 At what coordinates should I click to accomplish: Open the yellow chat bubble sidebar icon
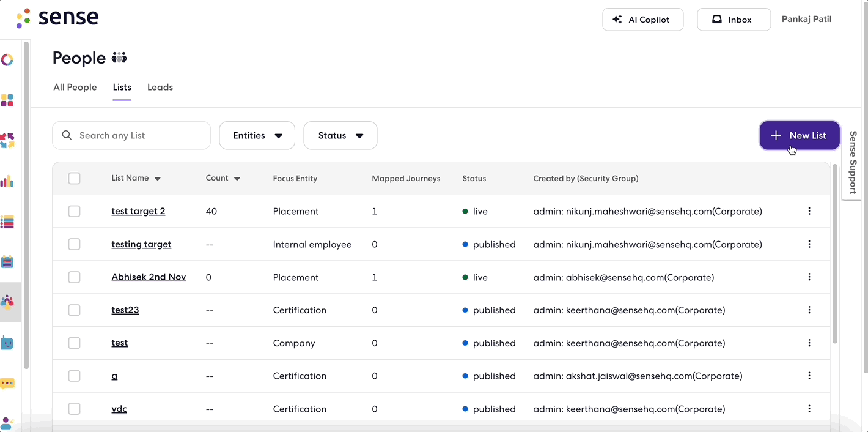click(7, 384)
